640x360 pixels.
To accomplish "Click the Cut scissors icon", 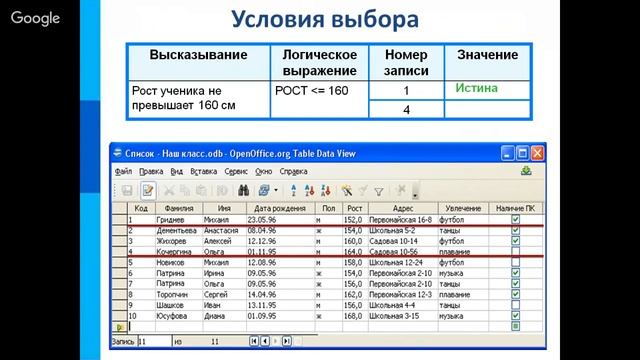I will [169, 191].
